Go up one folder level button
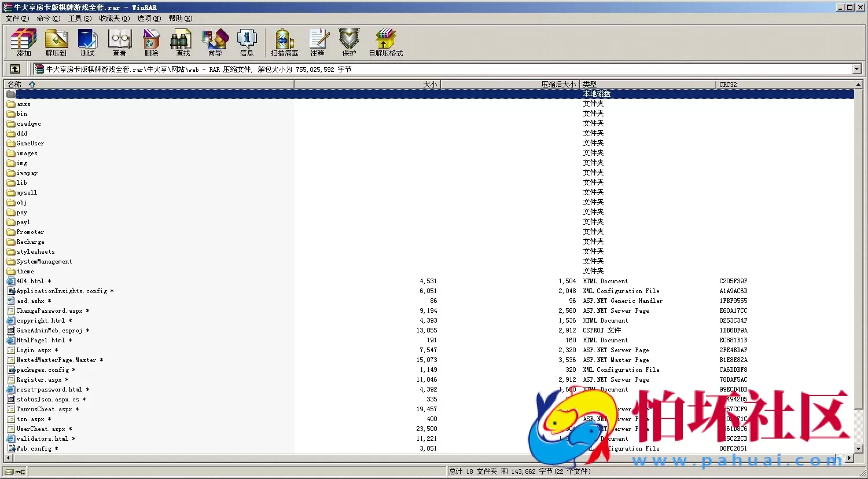Viewport: 868px width, 479px height. [x=15, y=69]
